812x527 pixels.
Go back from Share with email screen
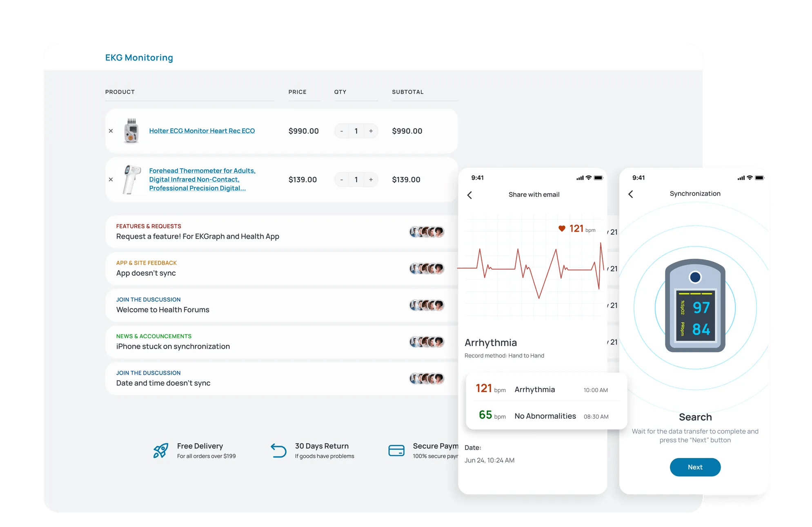pos(469,195)
